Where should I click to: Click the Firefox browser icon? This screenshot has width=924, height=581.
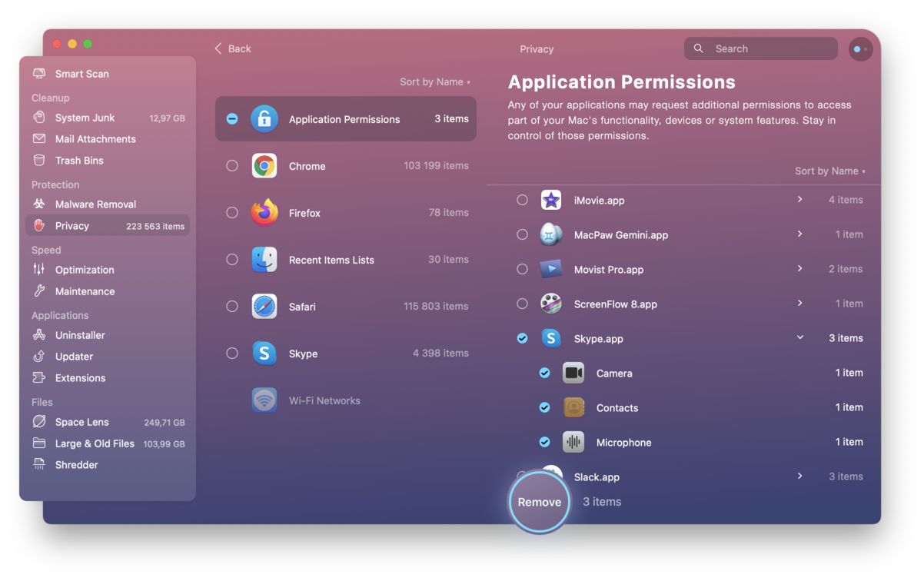pos(264,213)
